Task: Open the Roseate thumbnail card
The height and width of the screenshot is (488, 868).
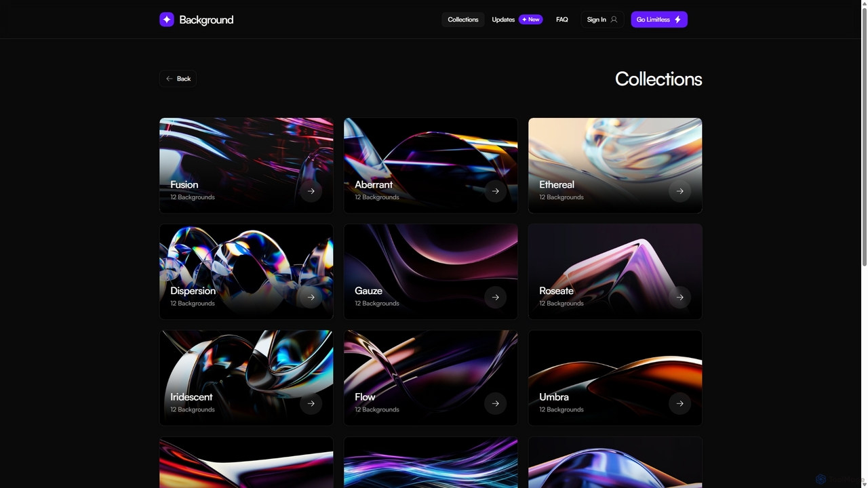Action: [615, 272]
